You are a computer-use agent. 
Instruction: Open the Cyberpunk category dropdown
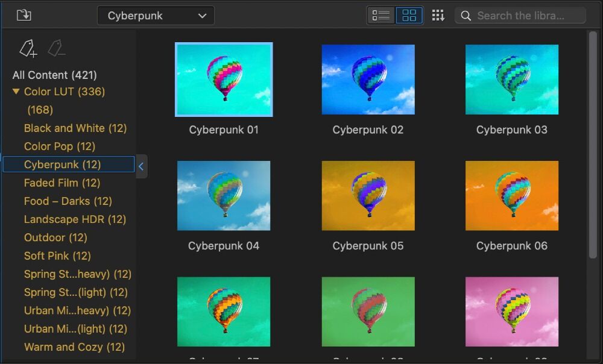click(x=156, y=16)
